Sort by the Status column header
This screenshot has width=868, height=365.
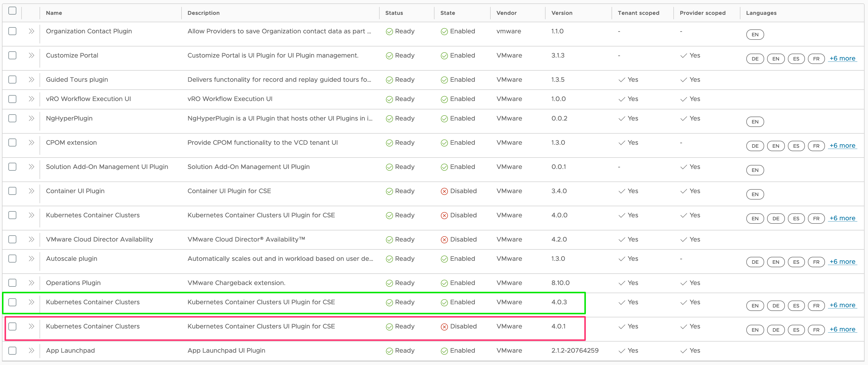click(394, 13)
